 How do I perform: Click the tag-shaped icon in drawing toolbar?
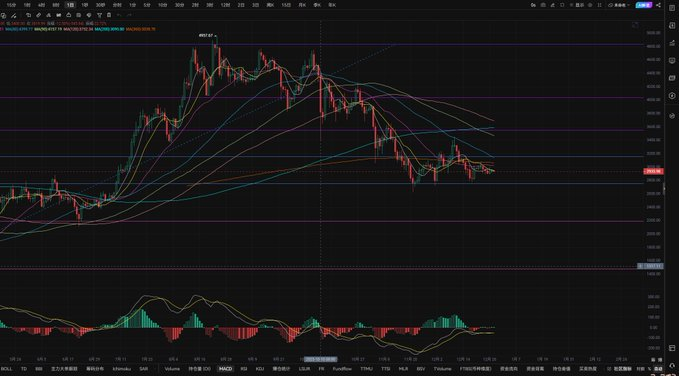88,15
